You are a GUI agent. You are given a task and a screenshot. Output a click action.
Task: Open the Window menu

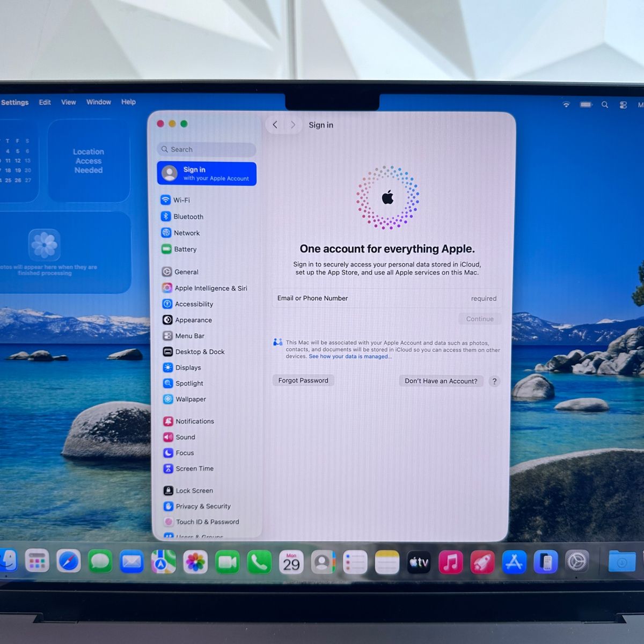click(99, 102)
